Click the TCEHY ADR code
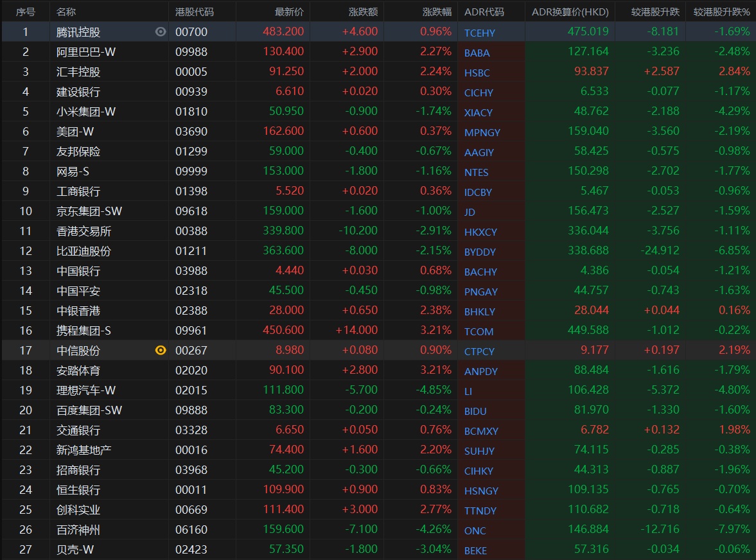 [x=479, y=33]
